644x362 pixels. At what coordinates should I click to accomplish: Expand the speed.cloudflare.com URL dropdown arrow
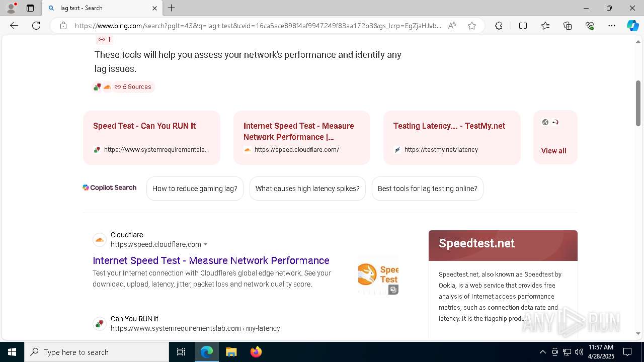pos(205,244)
